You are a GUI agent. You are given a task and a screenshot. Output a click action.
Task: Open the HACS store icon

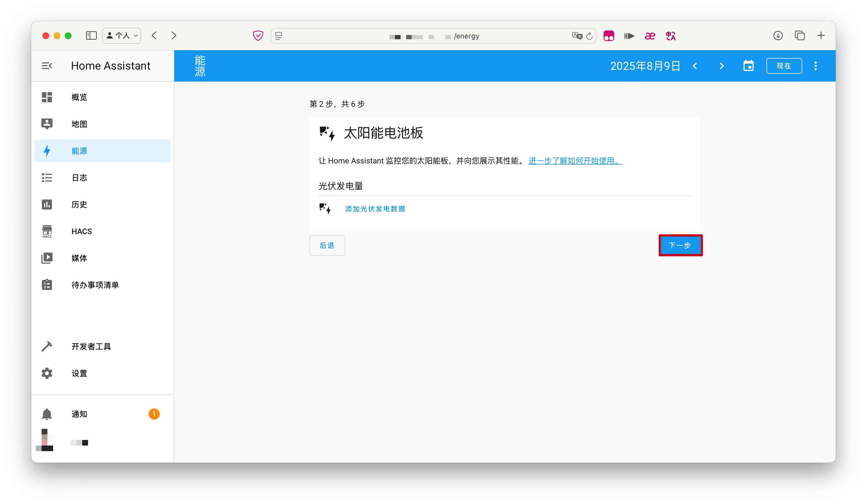[47, 231]
